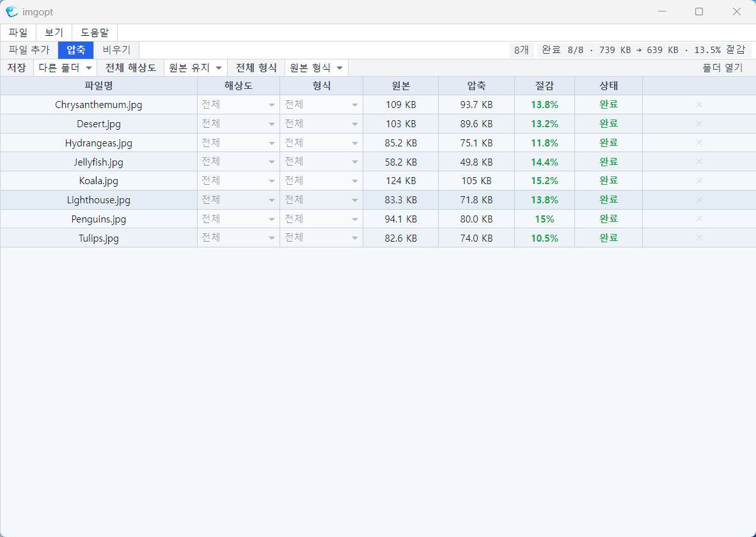The height and width of the screenshot is (537, 756).
Task: Open resolution dropdown for Jellyfish.jpg
Action: [238, 162]
